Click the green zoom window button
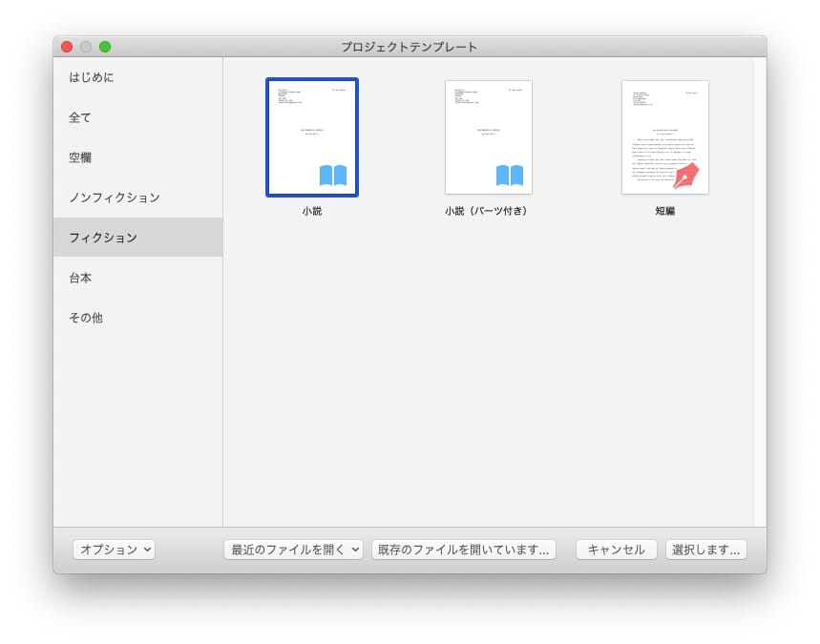820x644 pixels. point(105,47)
